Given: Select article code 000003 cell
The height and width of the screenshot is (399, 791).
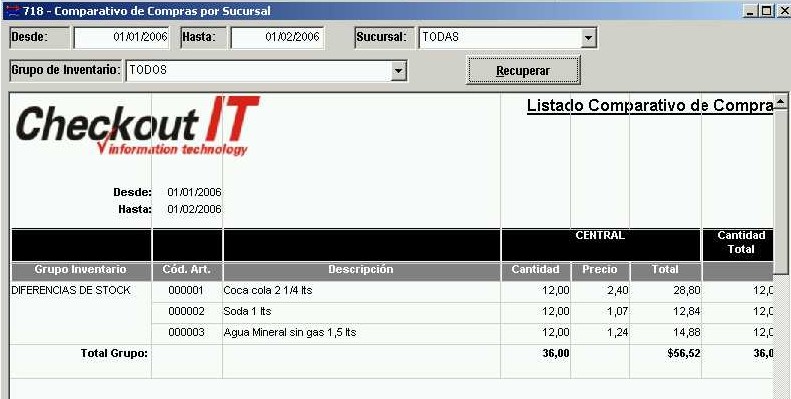Looking at the screenshot, I should [187, 333].
